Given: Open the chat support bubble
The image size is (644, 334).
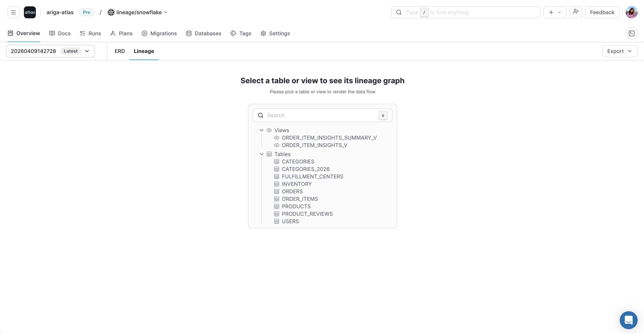Looking at the screenshot, I should [x=628, y=320].
